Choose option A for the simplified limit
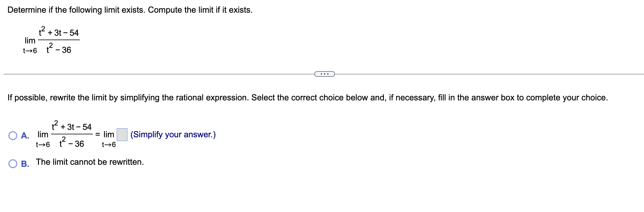This screenshot has height=212, width=644. coord(12,136)
